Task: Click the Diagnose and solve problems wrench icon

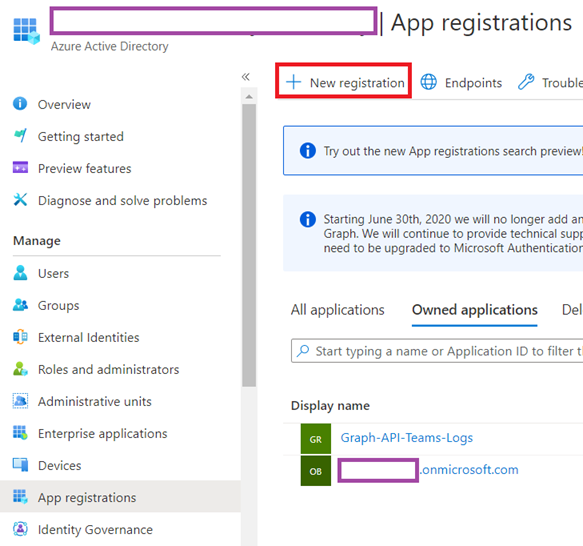Action: tap(20, 200)
